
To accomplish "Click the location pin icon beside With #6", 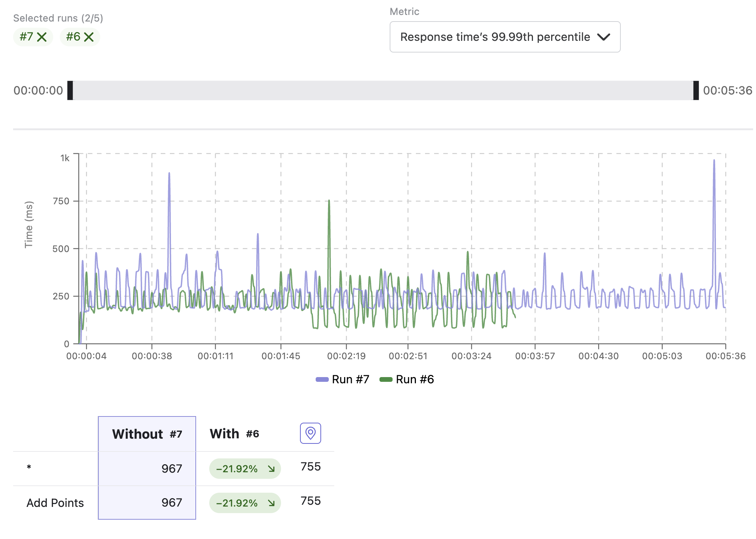I will (x=310, y=433).
